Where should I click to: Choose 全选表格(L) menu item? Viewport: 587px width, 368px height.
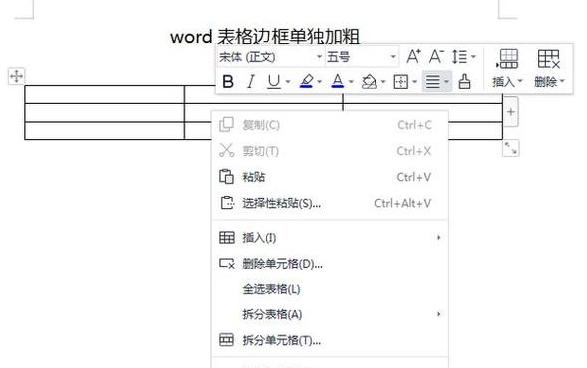(329, 289)
